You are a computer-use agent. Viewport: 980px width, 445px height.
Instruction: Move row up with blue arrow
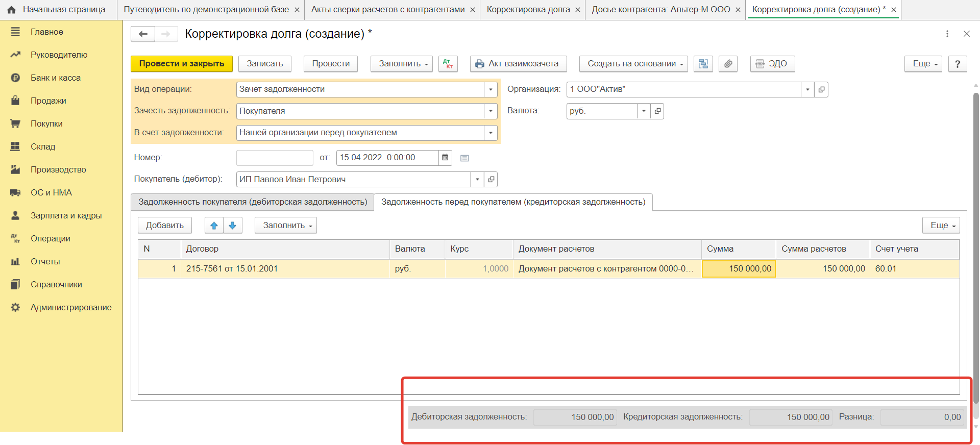click(214, 226)
